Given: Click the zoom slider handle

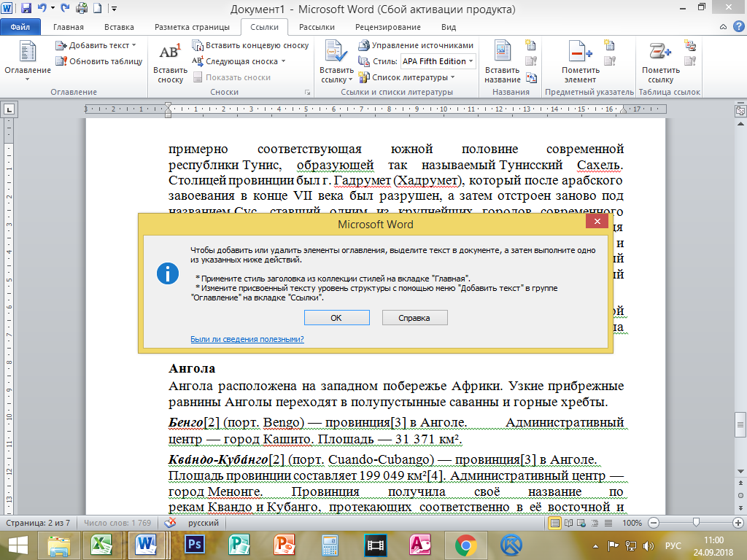Looking at the screenshot, I should pyautogui.click(x=696, y=523).
